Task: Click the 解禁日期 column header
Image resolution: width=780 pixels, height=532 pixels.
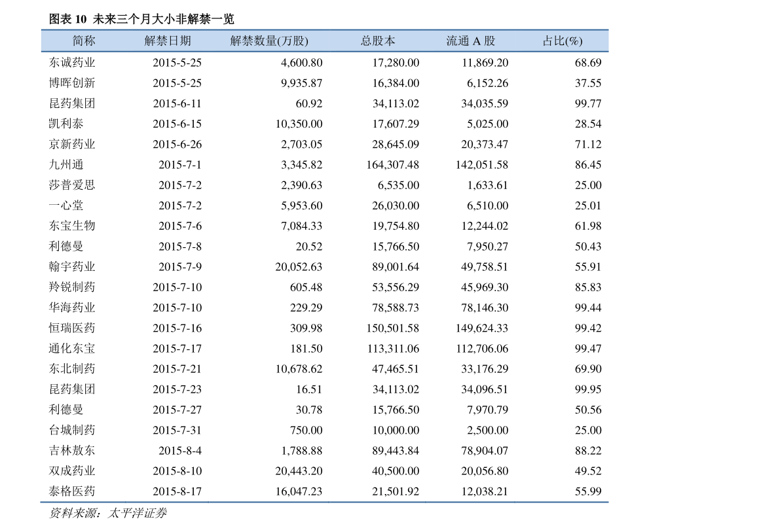Action: click(x=168, y=41)
